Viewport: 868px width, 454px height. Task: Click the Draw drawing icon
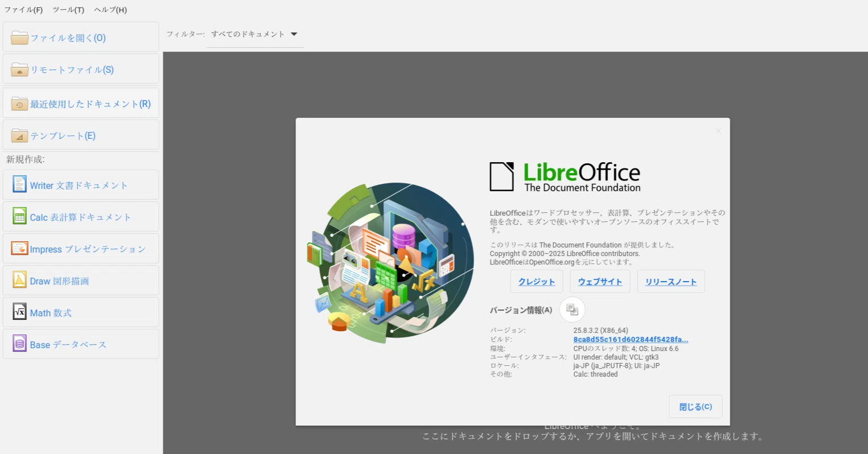pos(19,279)
